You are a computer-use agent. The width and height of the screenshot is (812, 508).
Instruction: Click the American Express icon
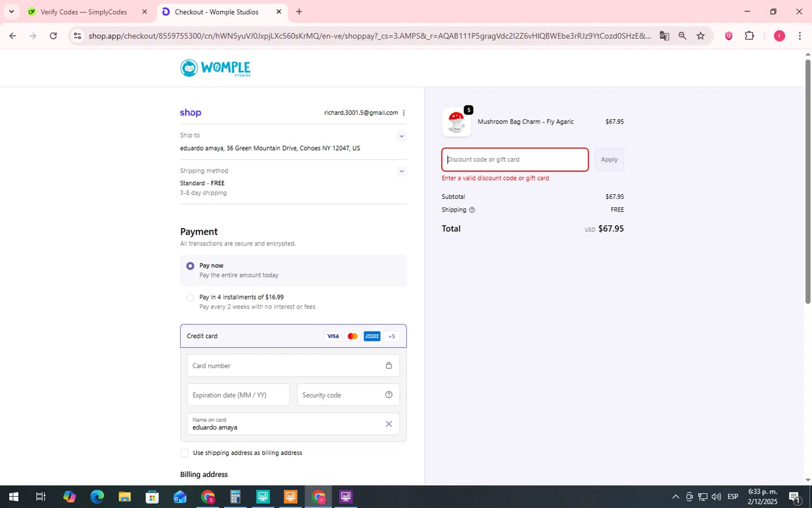tap(372, 336)
